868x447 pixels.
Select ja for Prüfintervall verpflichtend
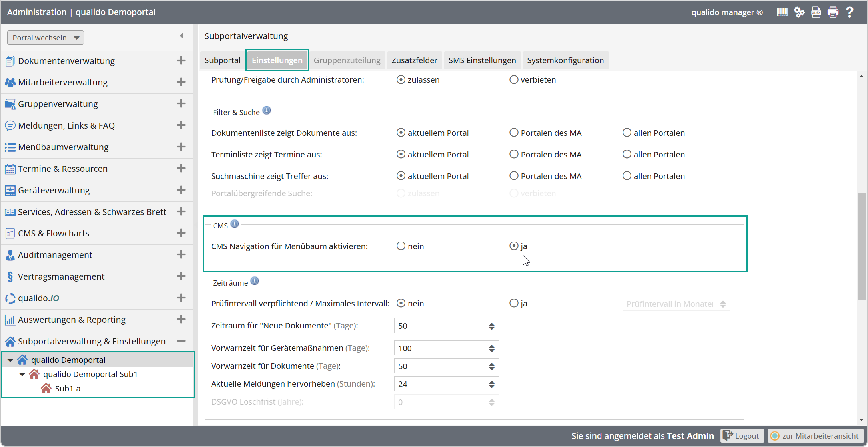[x=514, y=303]
